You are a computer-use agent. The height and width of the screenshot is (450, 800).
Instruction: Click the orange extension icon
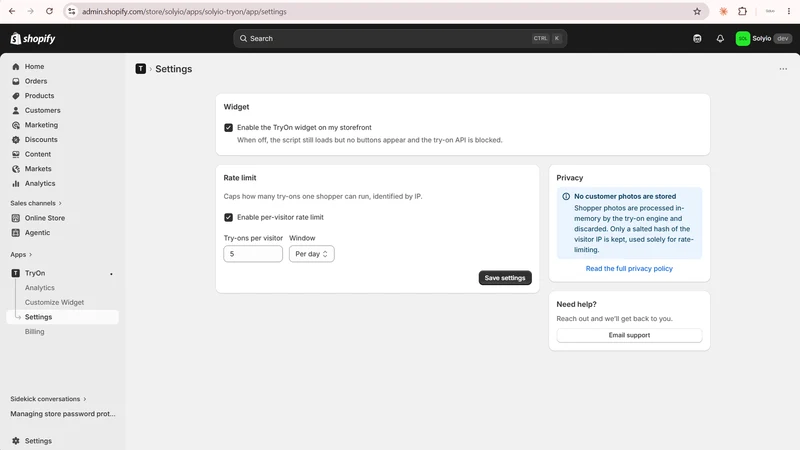[723, 11]
